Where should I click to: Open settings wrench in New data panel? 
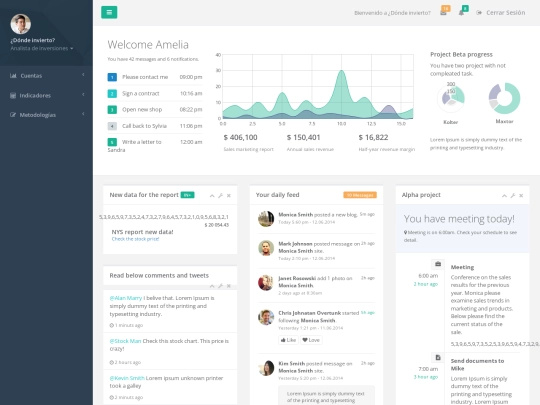tap(220, 196)
